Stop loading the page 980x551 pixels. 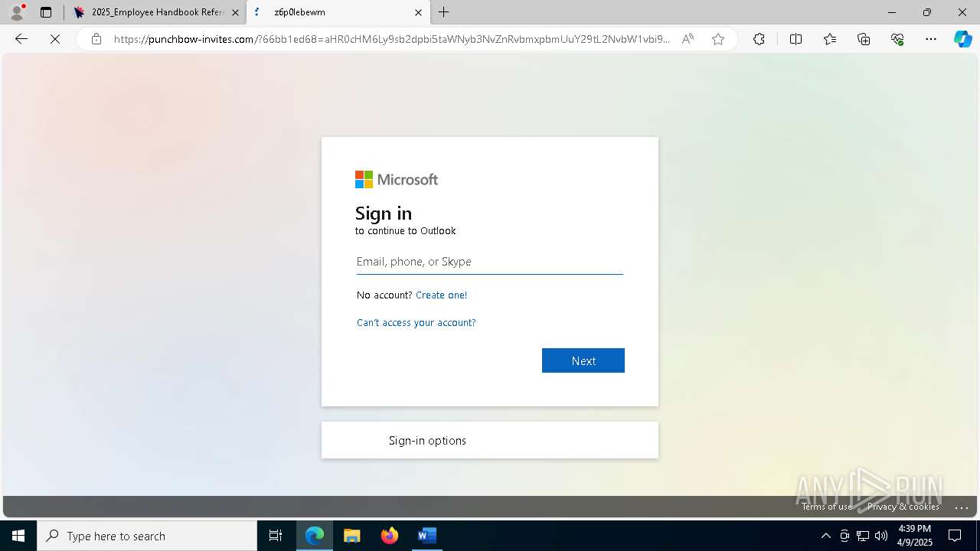55,39
